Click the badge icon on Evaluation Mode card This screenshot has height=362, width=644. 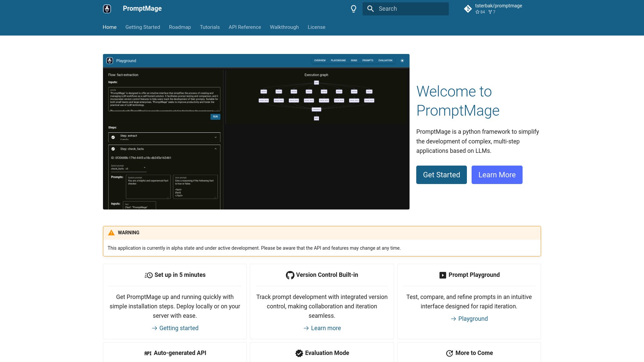pos(299,353)
